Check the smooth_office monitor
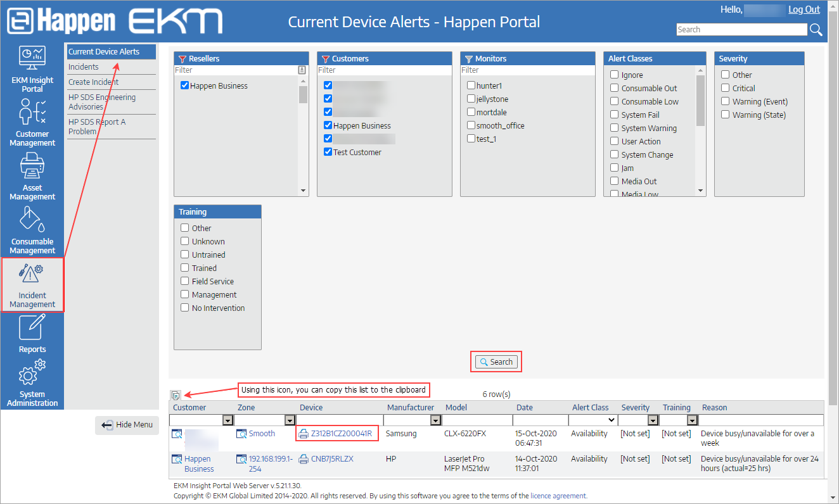This screenshot has width=839, height=504. (471, 125)
